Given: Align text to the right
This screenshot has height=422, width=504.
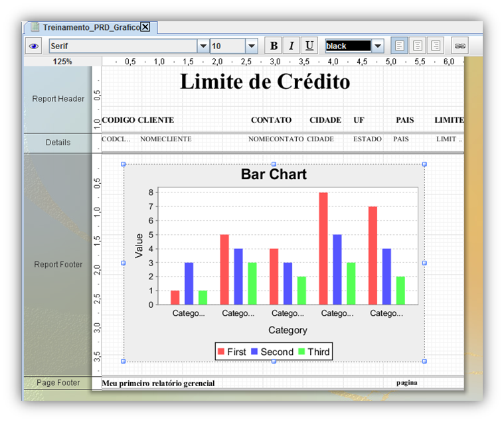Looking at the screenshot, I should tap(436, 46).
